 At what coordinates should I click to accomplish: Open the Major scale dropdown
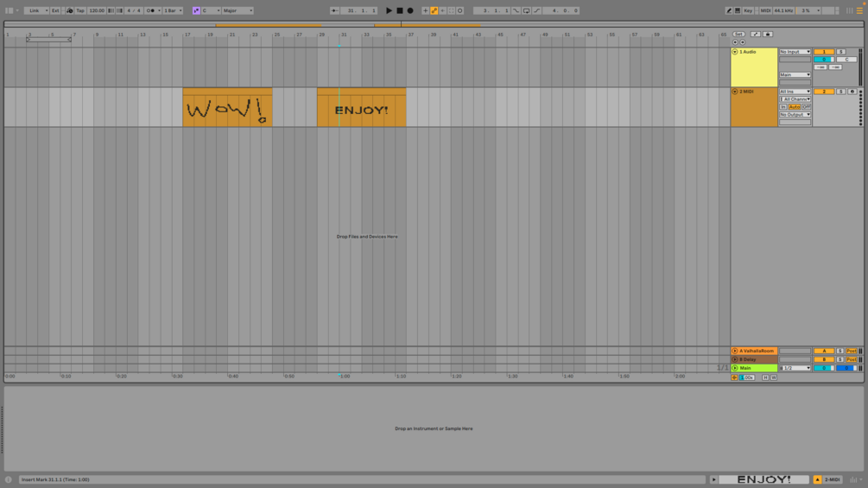point(238,10)
